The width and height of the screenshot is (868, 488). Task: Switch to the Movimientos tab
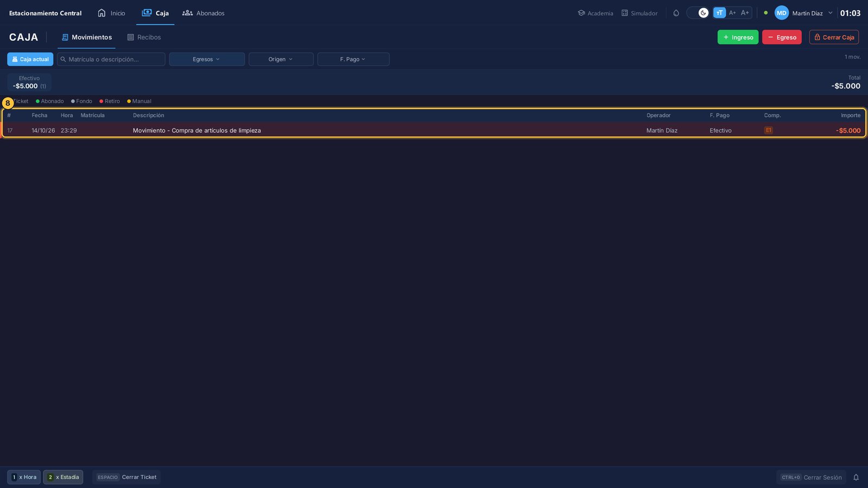click(x=87, y=37)
